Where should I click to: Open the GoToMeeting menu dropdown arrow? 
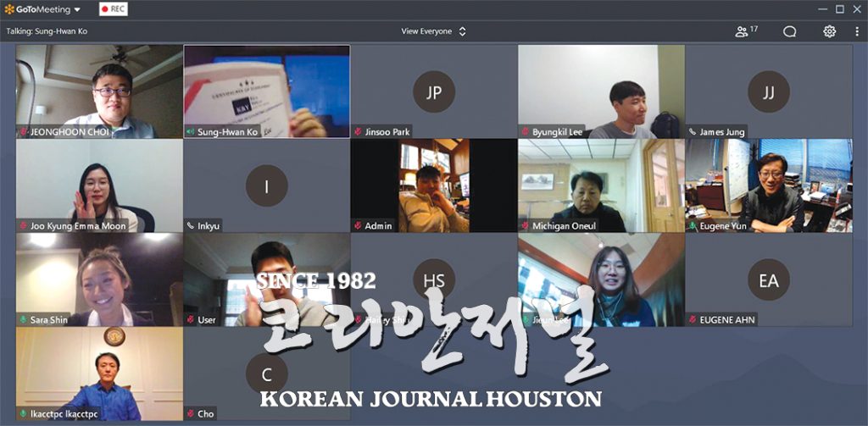pyautogui.click(x=77, y=9)
